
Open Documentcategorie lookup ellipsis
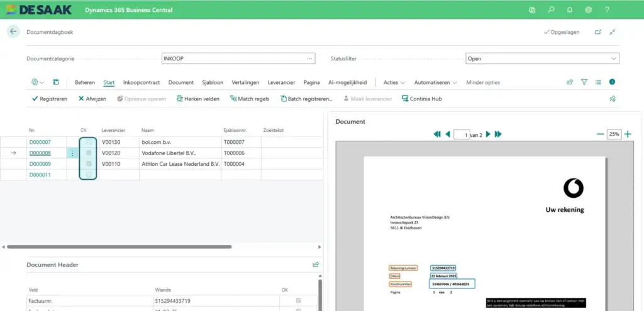[309, 58]
